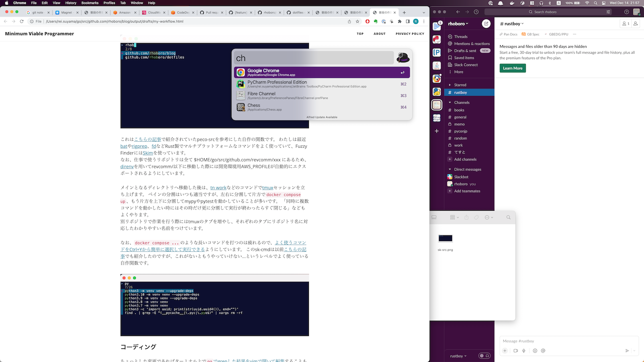Open Threads in Slack sidebar
This screenshot has height=362, width=644.
pyautogui.click(x=461, y=37)
